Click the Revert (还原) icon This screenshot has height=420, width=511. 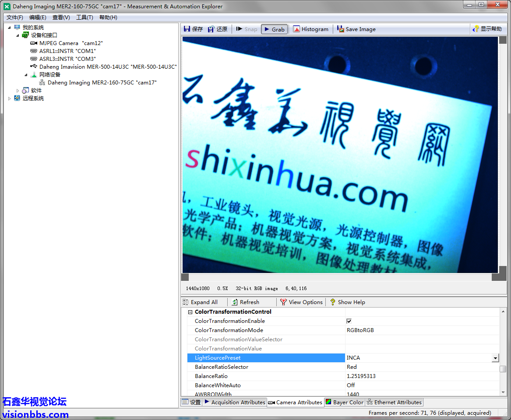(211, 29)
